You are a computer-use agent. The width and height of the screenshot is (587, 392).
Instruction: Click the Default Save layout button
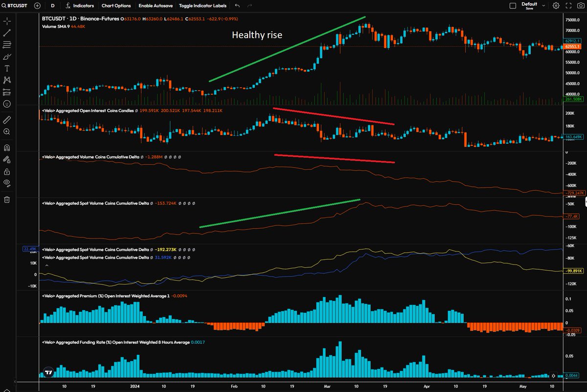point(529,6)
